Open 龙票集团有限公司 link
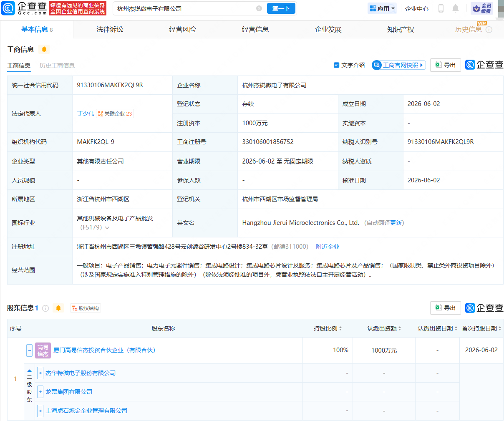Image resolution: width=504 pixels, height=421 pixels. [x=69, y=392]
